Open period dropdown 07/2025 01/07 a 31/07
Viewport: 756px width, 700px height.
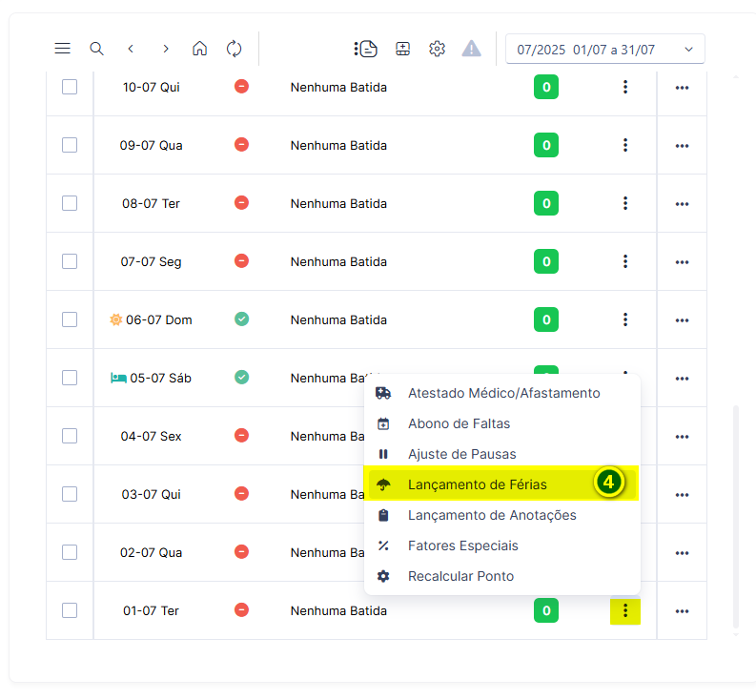605,49
